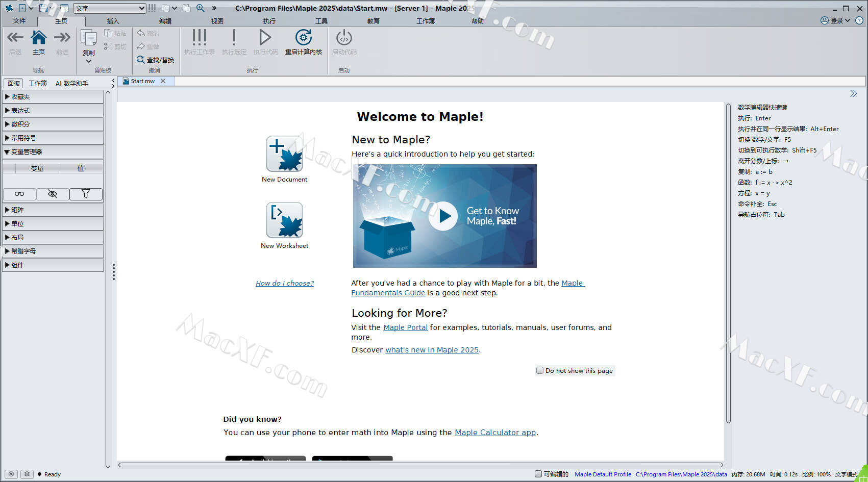Click Execute Worksheet (执行工作表) icon
Screen dimensions: 868x482
(200, 37)
